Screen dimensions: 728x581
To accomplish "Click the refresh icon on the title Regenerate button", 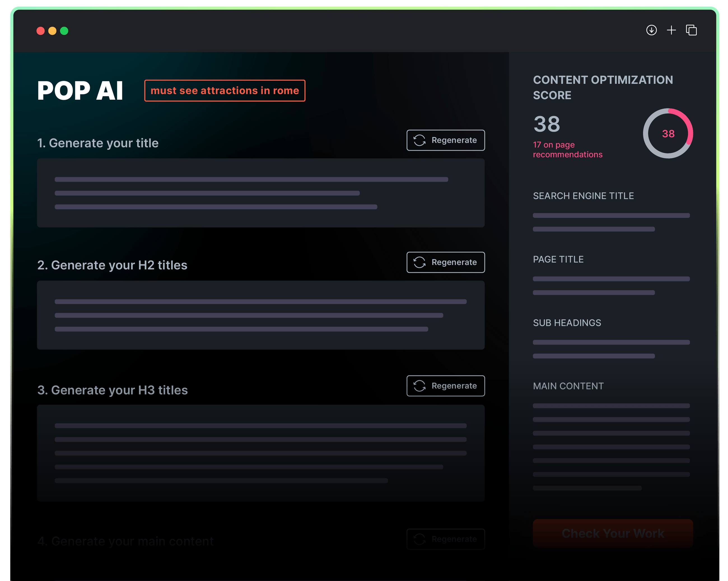I will click(420, 140).
